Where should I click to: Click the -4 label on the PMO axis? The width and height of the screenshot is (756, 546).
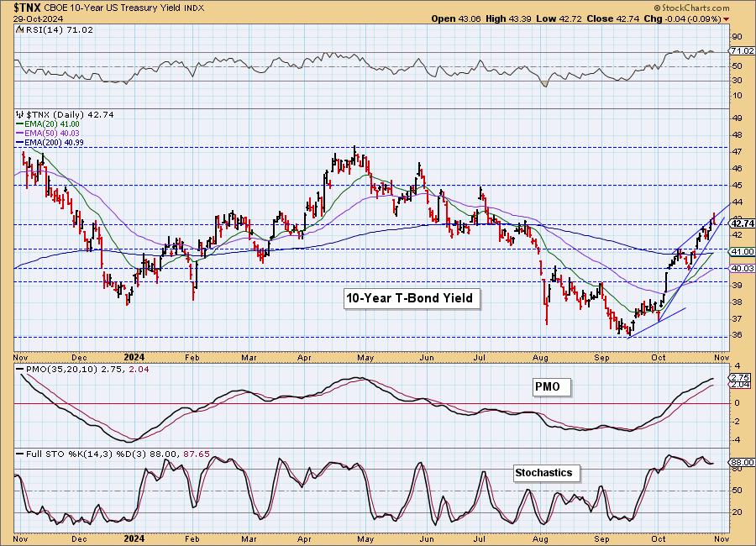click(735, 440)
